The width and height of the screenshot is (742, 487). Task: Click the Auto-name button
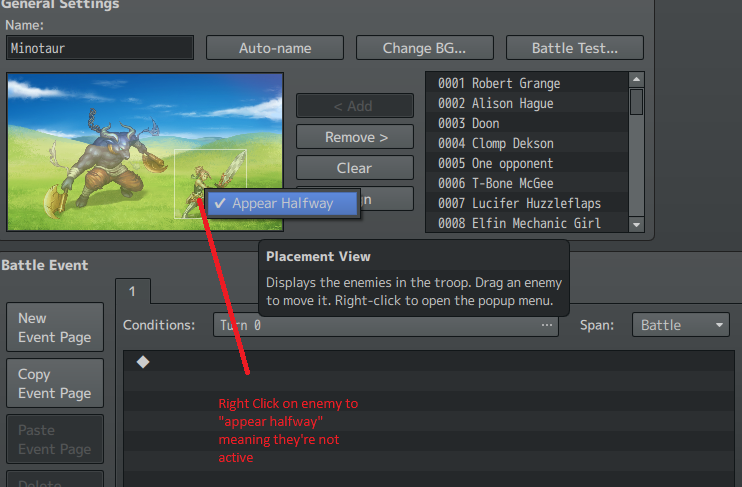275,48
